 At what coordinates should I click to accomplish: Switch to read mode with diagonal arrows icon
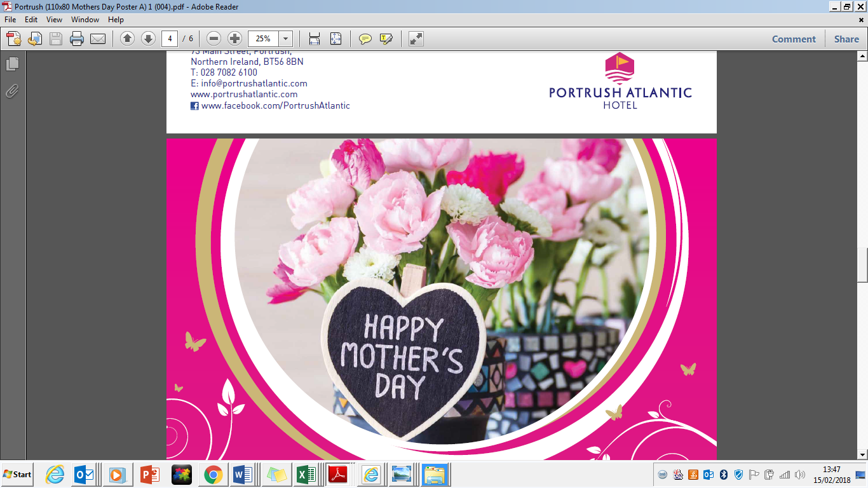coord(416,39)
